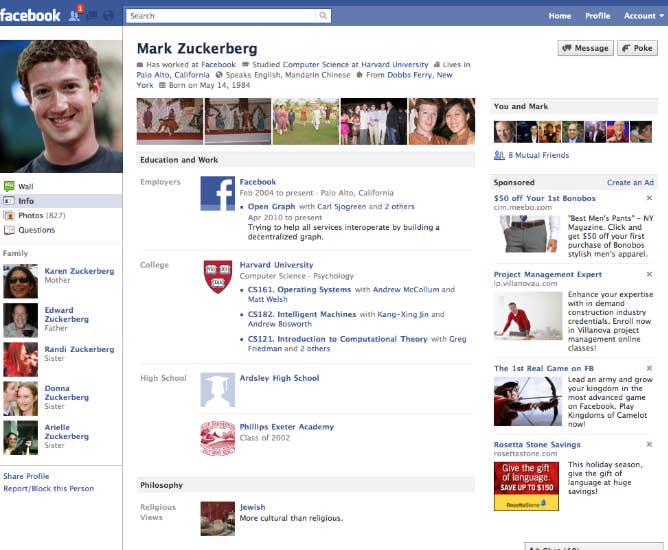Click the Ardsley High School placeholder icon
Screen dimensions: 668x550
218,390
